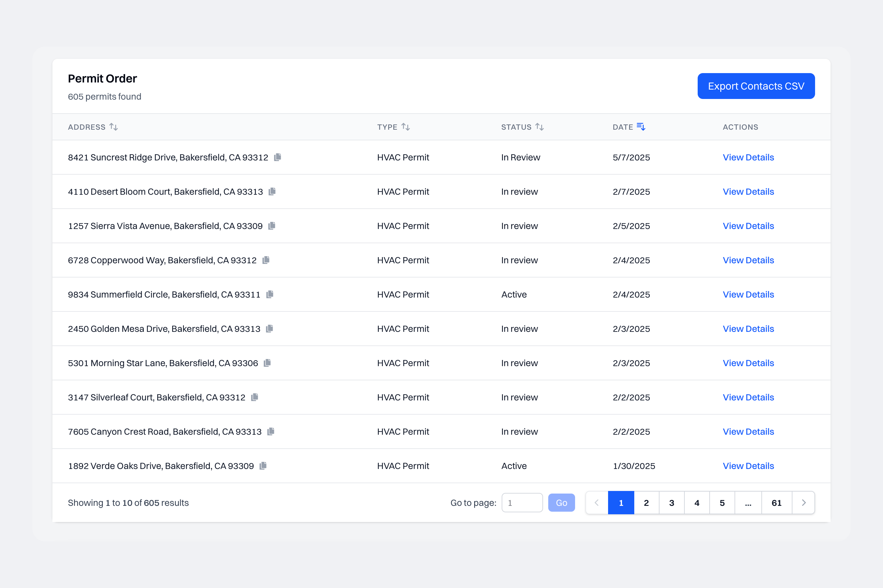The width and height of the screenshot is (883, 588).
Task: Click Export Contacts CSV button
Action: [x=756, y=86]
